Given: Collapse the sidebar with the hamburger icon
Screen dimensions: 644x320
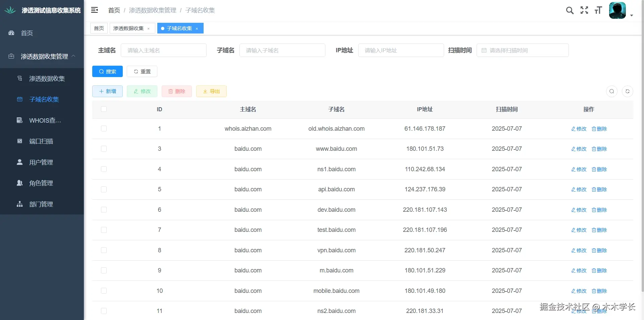Looking at the screenshot, I should [95, 10].
